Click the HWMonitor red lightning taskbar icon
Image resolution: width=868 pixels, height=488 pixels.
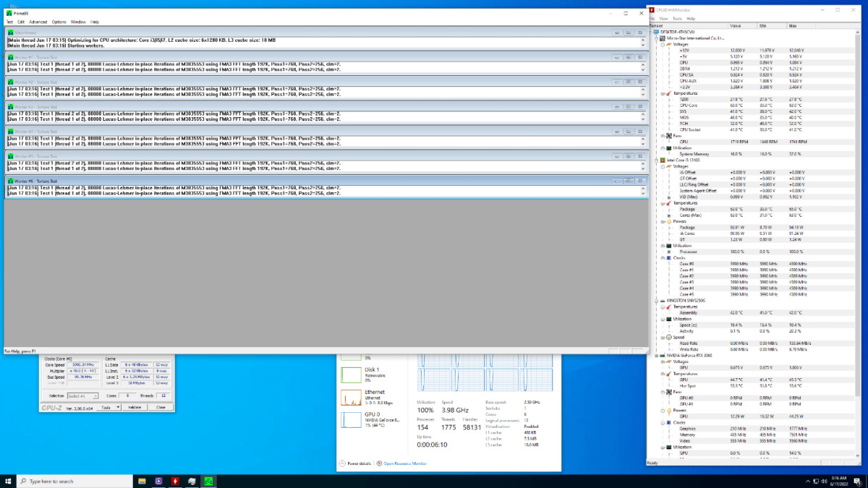pos(175,481)
